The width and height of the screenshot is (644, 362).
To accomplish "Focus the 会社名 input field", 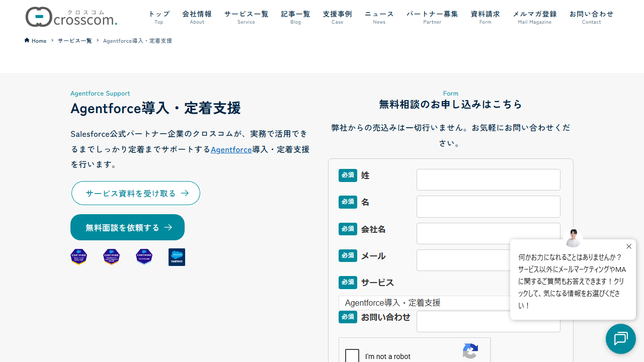I will pos(489,234).
